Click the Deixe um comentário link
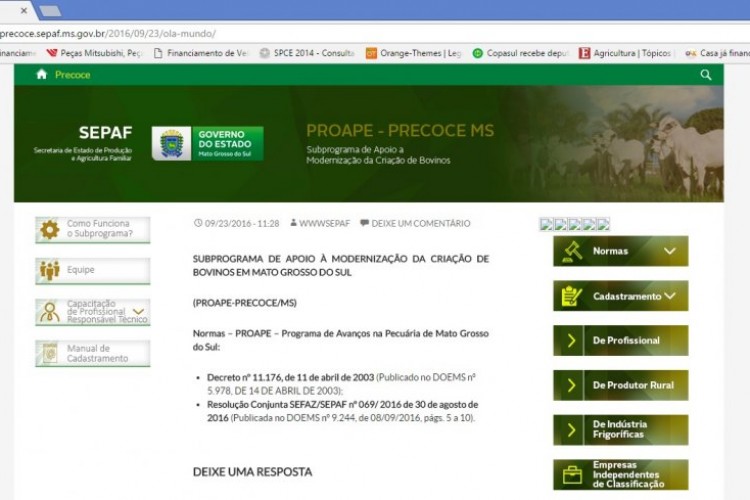The width and height of the screenshot is (750, 500). (420, 223)
